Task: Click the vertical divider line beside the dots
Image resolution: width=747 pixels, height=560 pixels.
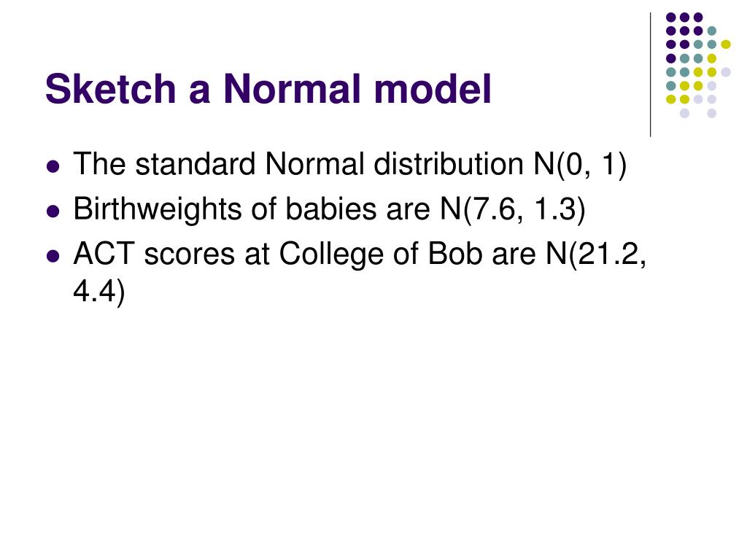Action: (x=650, y=75)
